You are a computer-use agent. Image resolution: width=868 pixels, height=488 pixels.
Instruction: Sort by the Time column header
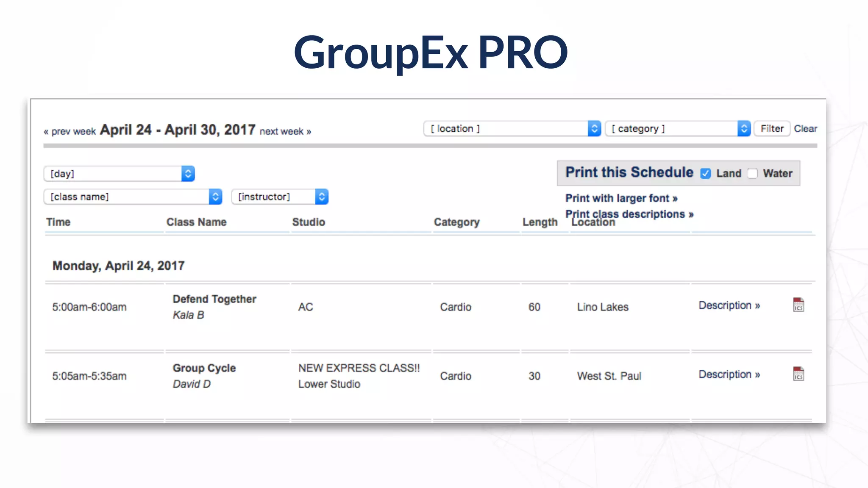coord(58,222)
